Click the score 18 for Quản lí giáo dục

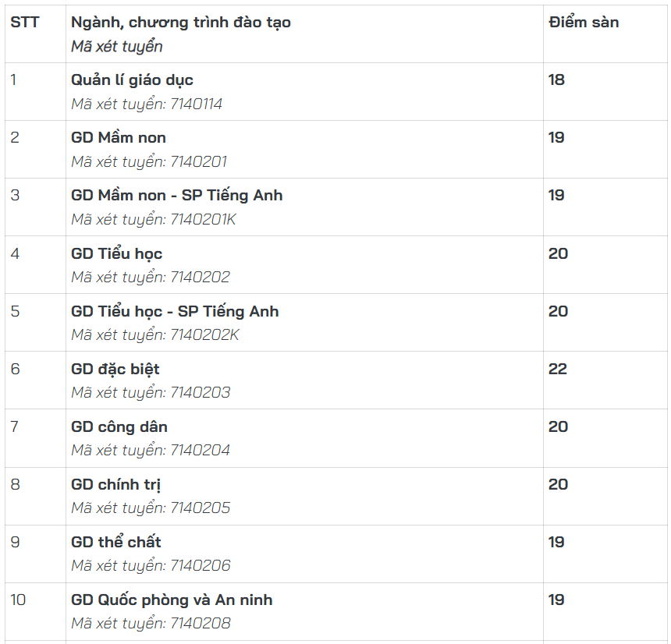coord(556,80)
